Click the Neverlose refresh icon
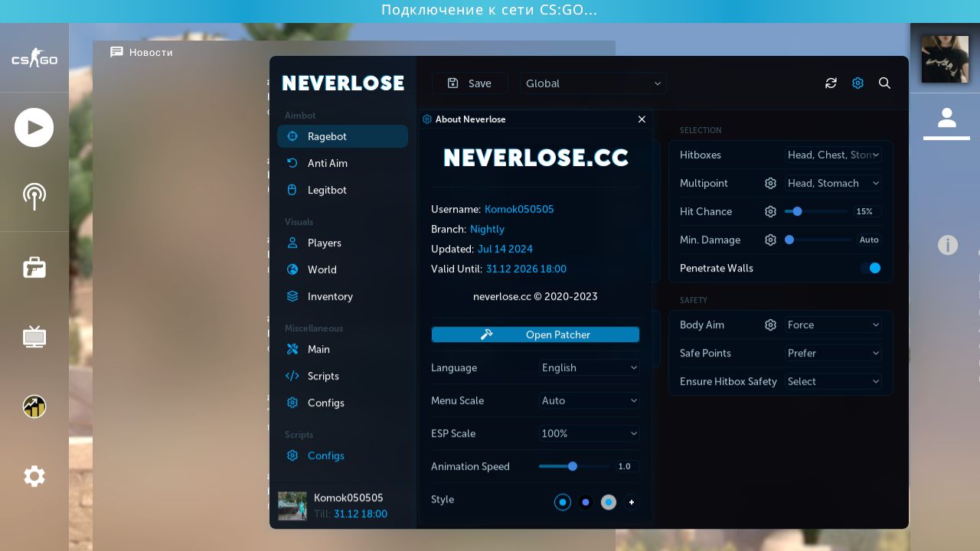 pos(831,83)
